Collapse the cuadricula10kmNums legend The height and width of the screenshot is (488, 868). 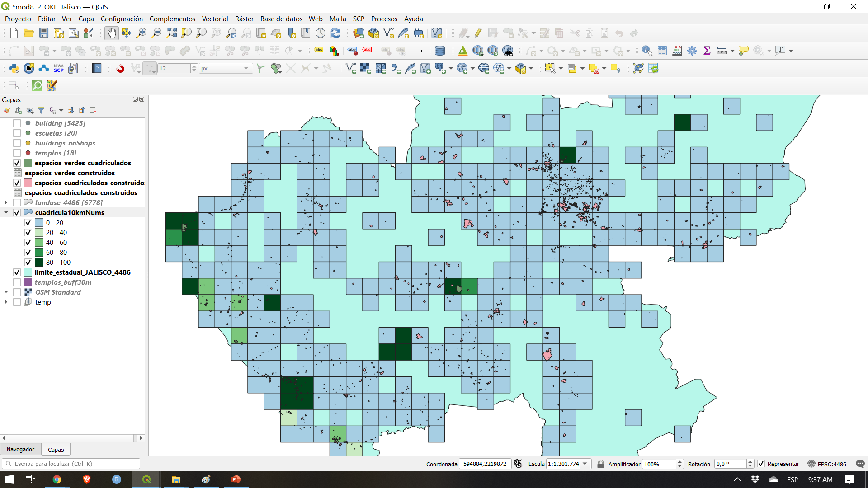tap(6, 212)
